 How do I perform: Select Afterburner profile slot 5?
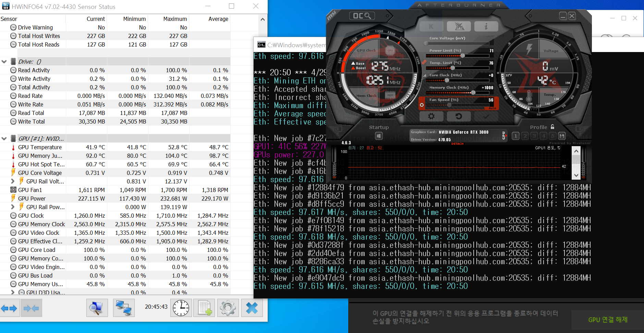point(552,136)
